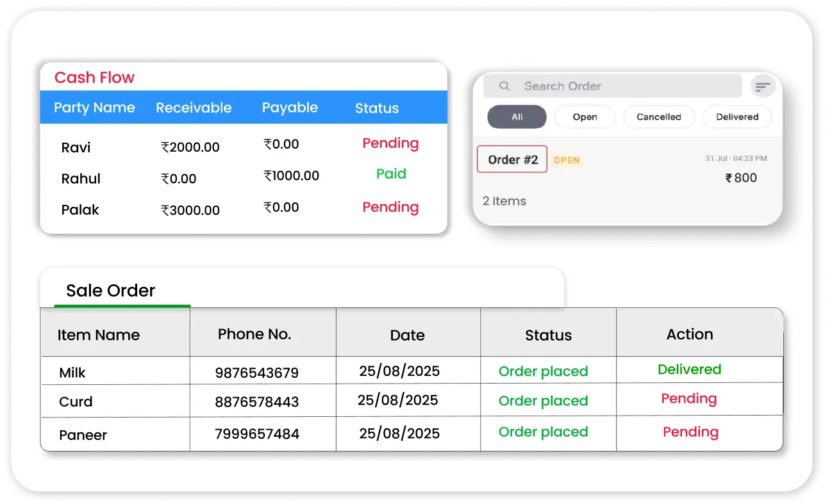Click the search magnifier icon
Image resolution: width=825 pixels, height=504 pixels.
pos(504,86)
